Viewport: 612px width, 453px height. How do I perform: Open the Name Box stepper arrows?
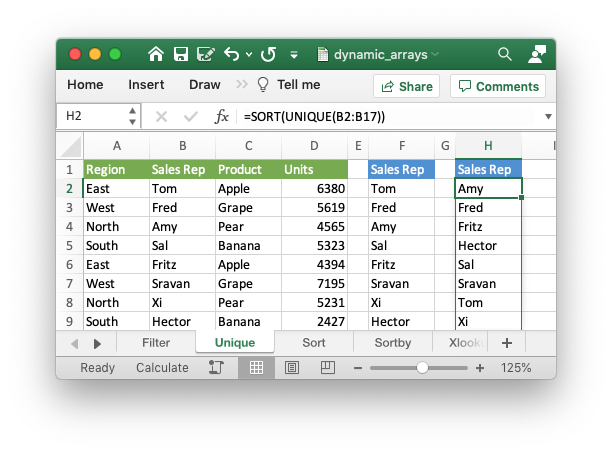(x=133, y=116)
